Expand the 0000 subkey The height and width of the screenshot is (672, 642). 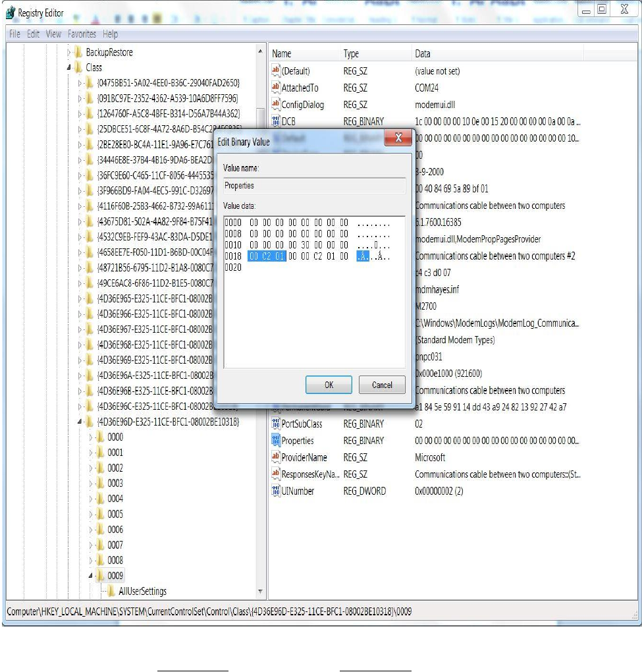point(90,437)
